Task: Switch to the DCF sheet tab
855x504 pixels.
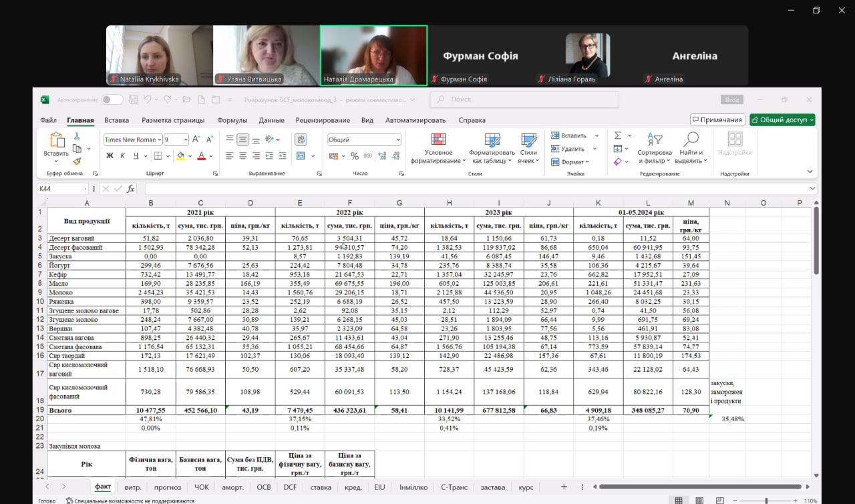Action: coord(290,487)
